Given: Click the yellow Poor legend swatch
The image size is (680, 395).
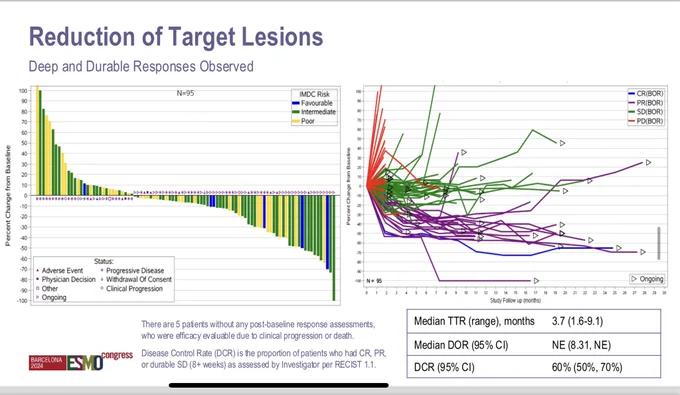Looking at the screenshot, I should 296,121.
